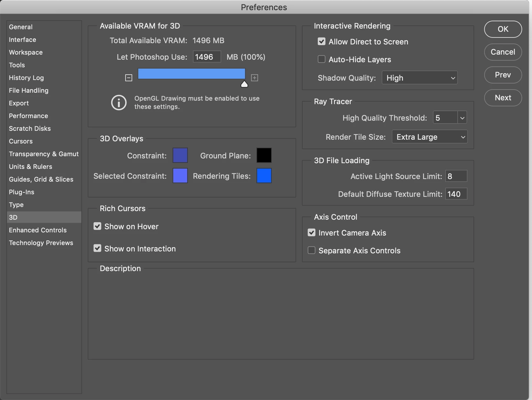Click the VRAM decrease minus icon
This screenshot has height=400, width=532.
coord(129,78)
